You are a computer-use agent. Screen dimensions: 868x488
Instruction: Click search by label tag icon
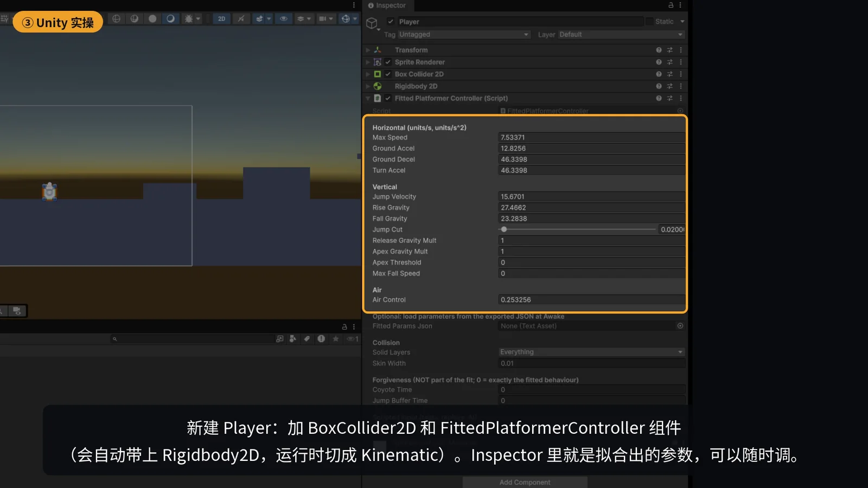pyautogui.click(x=307, y=339)
